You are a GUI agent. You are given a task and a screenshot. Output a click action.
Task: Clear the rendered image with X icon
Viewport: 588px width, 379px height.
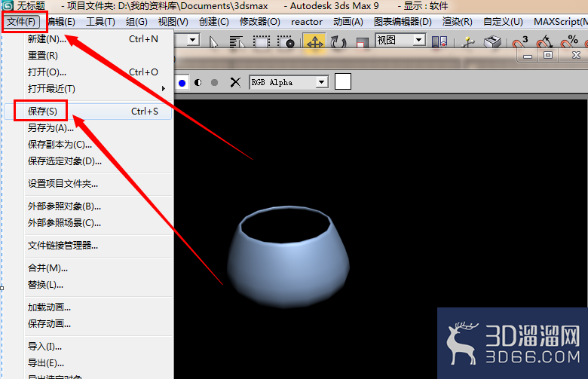pyautogui.click(x=235, y=82)
